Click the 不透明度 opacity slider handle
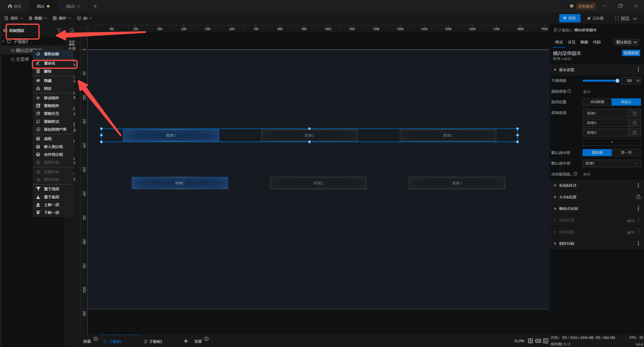The height and width of the screenshot is (347, 644). [617, 81]
